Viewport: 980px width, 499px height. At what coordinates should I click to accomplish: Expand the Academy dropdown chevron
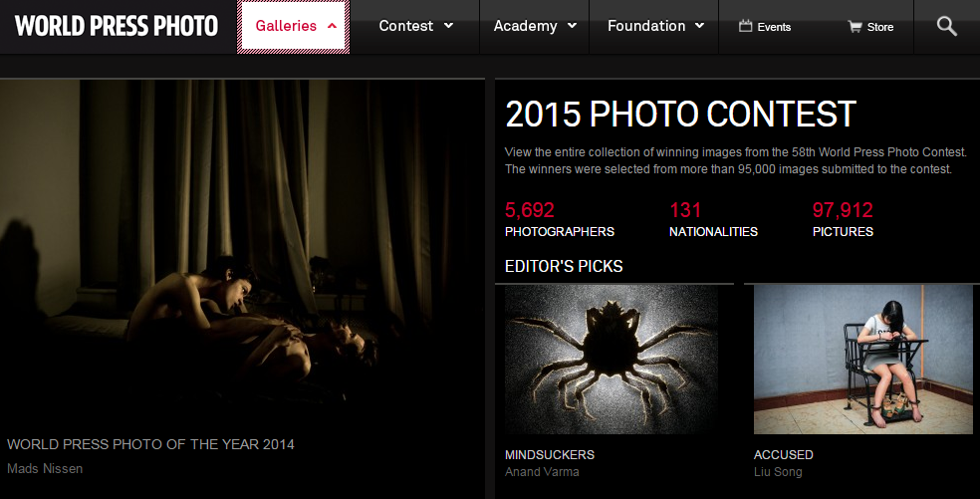572,26
